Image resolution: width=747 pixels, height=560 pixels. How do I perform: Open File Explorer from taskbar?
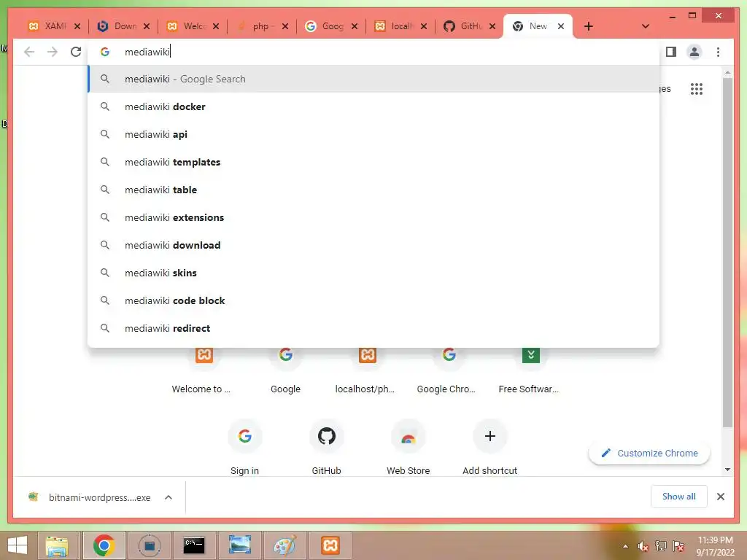pyautogui.click(x=57, y=545)
